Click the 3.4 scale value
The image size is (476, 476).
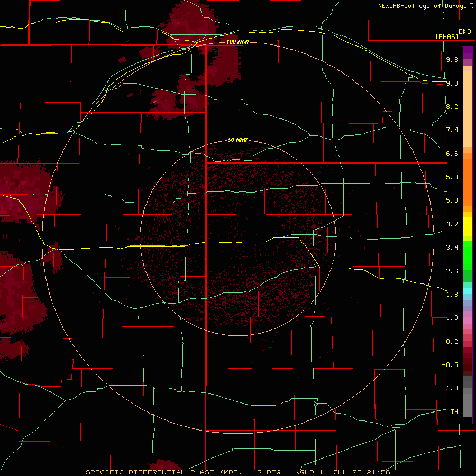pos(452,248)
